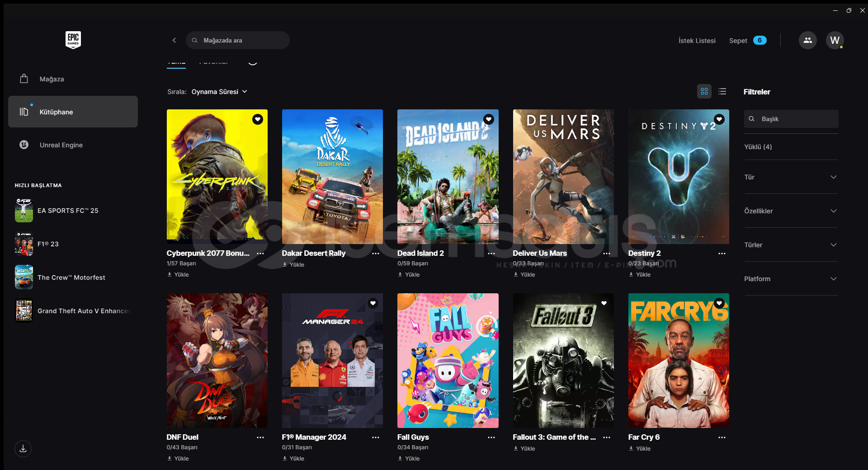This screenshot has width=868, height=470.
Task: Click Yükle under Deliver Us Mars
Action: pyautogui.click(x=524, y=275)
